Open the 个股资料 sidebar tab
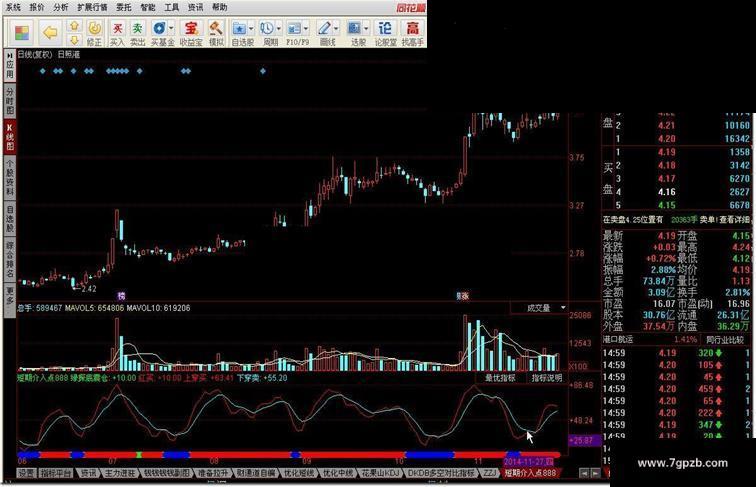Viewport: 756px width, 487px height. click(x=10, y=177)
